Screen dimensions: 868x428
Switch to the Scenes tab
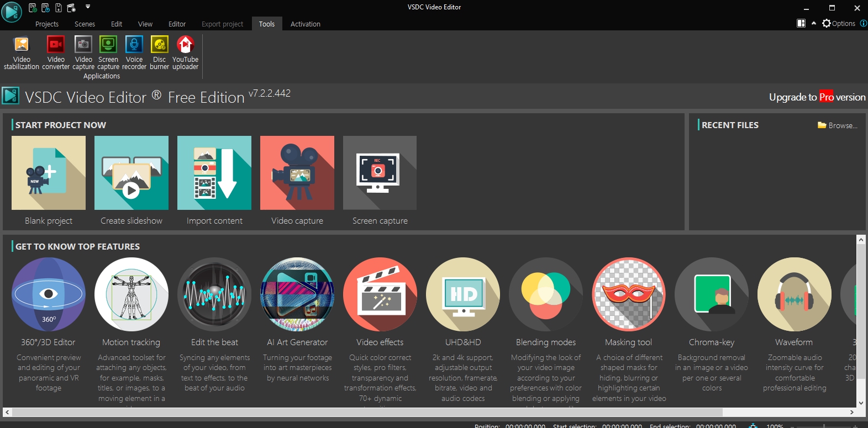[85, 24]
